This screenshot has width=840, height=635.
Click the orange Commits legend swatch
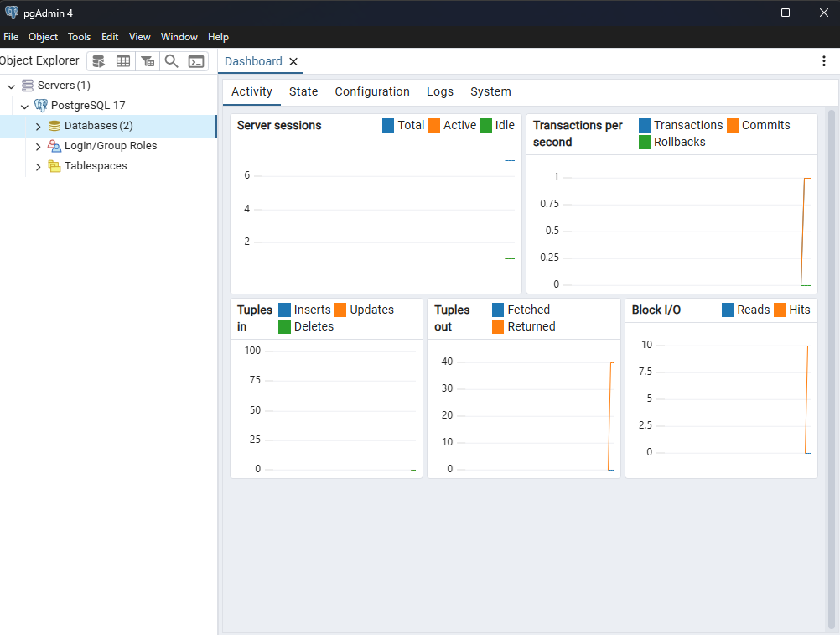point(733,125)
